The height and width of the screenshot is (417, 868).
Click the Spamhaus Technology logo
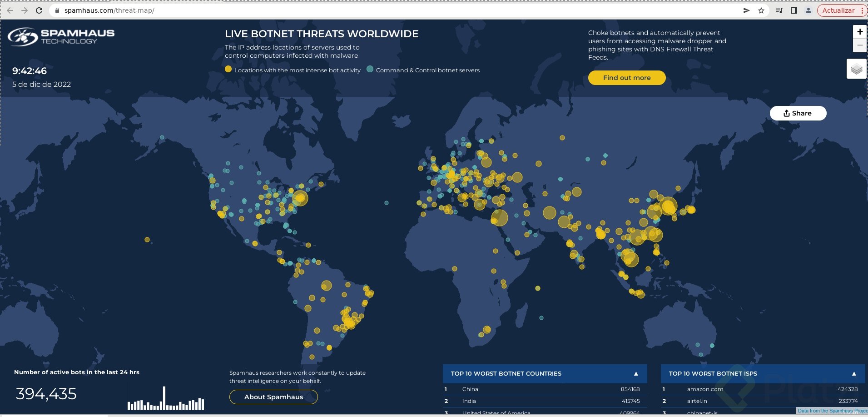coord(61,37)
